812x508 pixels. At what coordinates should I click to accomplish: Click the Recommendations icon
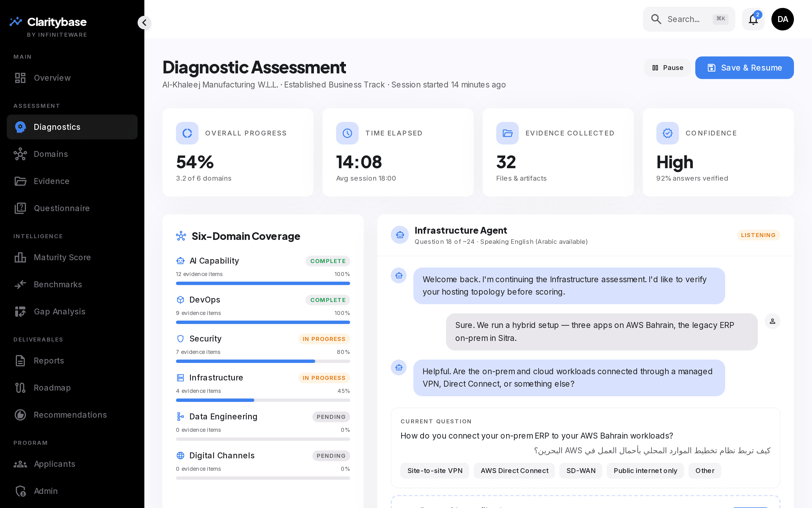pos(20,415)
